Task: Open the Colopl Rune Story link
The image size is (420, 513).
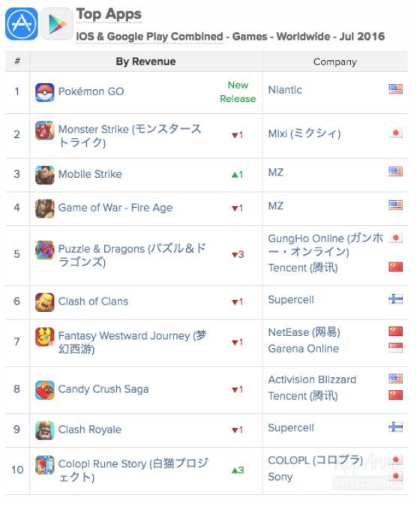Action: click(x=133, y=470)
